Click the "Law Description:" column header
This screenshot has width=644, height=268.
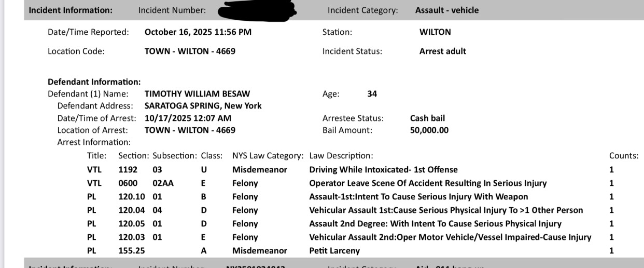tap(341, 155)
